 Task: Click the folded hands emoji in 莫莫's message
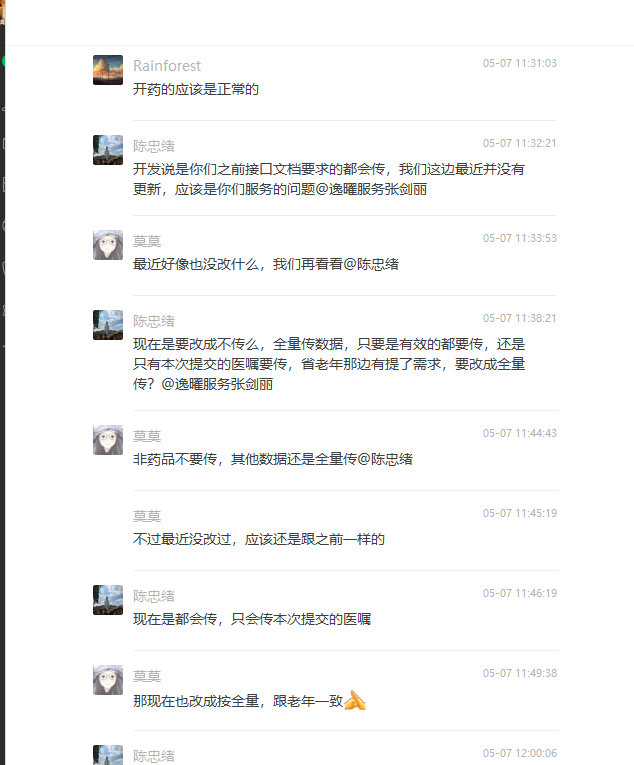click(x=355, y=701)
